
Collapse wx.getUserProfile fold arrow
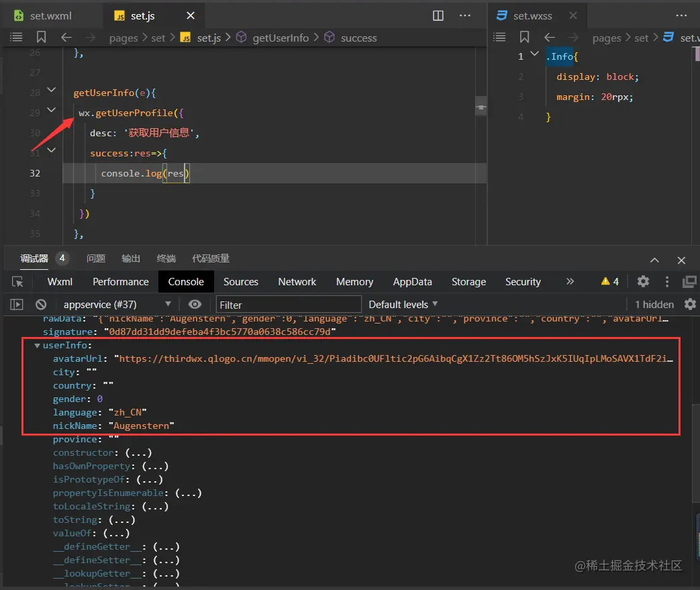[51, 110]
